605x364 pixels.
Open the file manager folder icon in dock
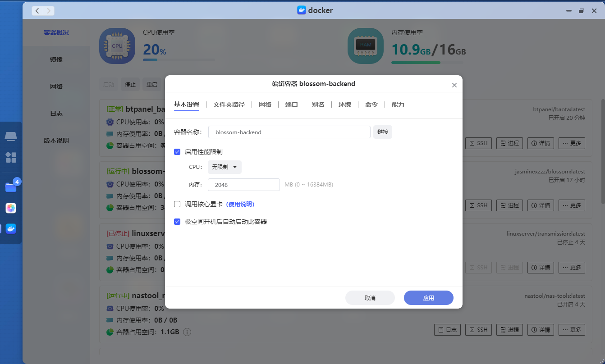tap(11, 187)
